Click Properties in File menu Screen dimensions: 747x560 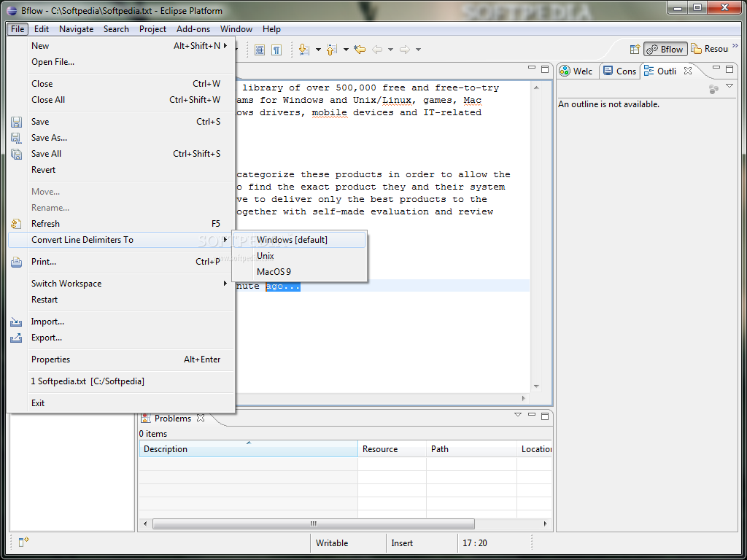coord(122,359)
